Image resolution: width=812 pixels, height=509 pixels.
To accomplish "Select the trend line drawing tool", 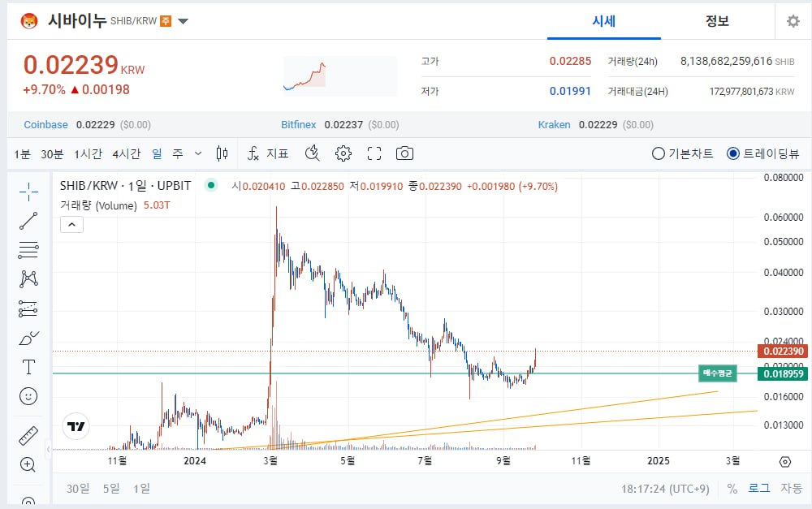I will point(28,221).
